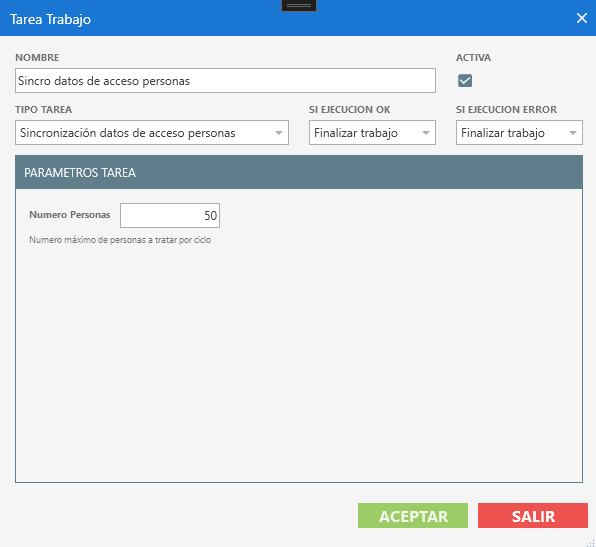596x547 pixels.
Task: Click the Numero Personas label
Action: (70, 215)
